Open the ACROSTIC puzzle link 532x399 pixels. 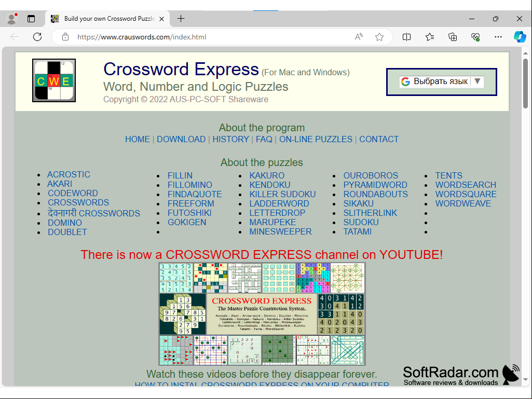[x=69, y=174]
